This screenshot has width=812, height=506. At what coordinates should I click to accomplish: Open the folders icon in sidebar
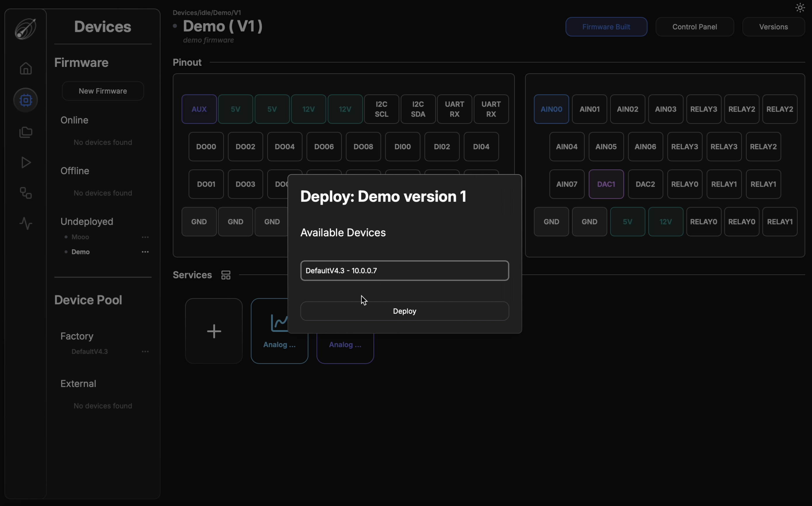[26, 132]
